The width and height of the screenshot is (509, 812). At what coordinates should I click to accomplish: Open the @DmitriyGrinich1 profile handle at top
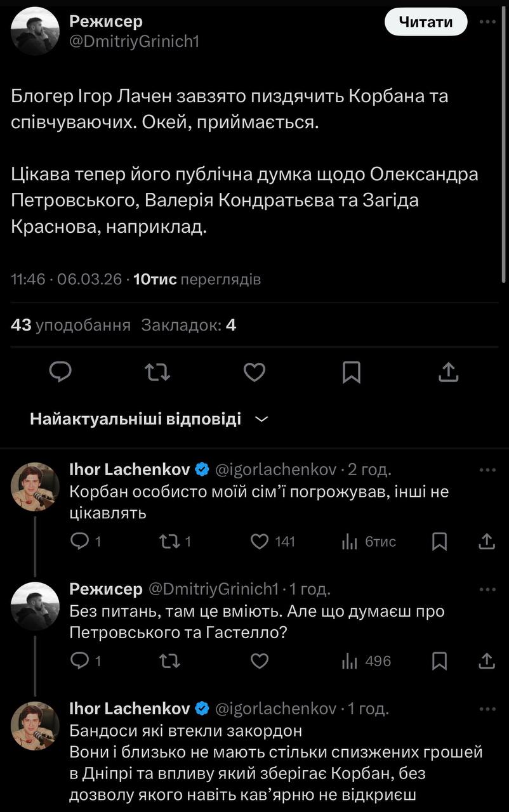pos(135,42)
